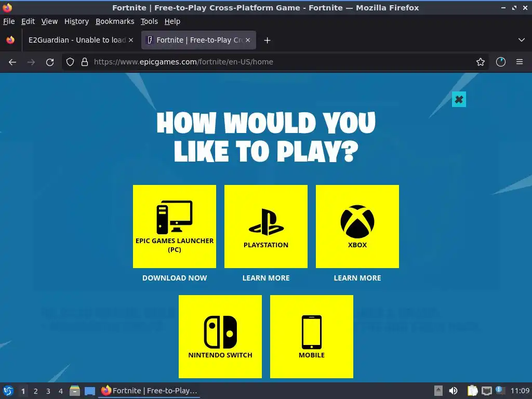Screen dimensions: 532x399
Task: View site security padlock information
Action: pos(85,62)
